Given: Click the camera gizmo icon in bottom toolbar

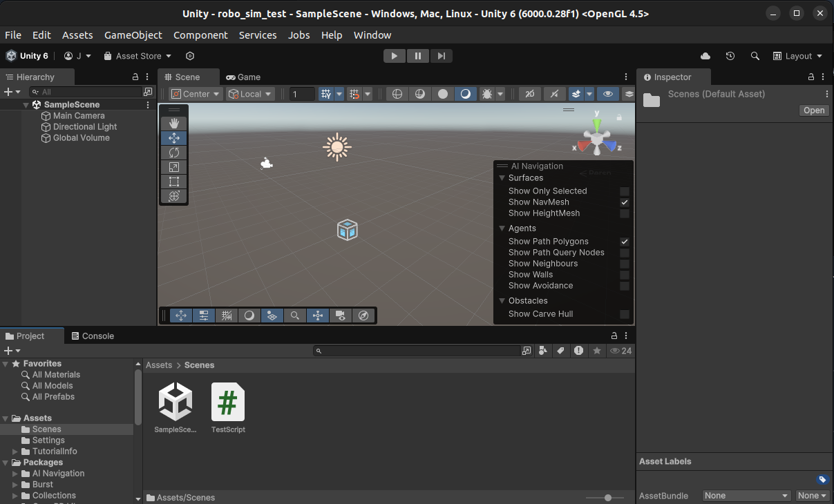Looking at the screenshot, I should point(340,316).
